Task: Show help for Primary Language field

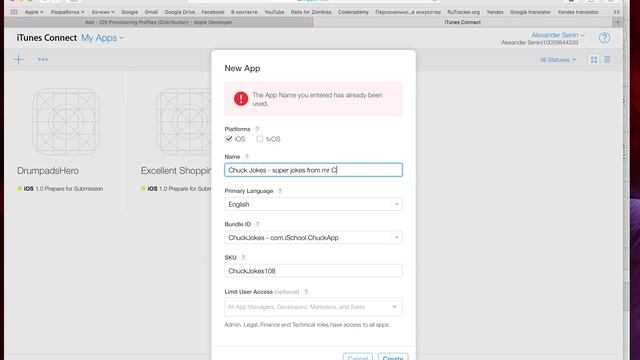Action: coord(280,191)
